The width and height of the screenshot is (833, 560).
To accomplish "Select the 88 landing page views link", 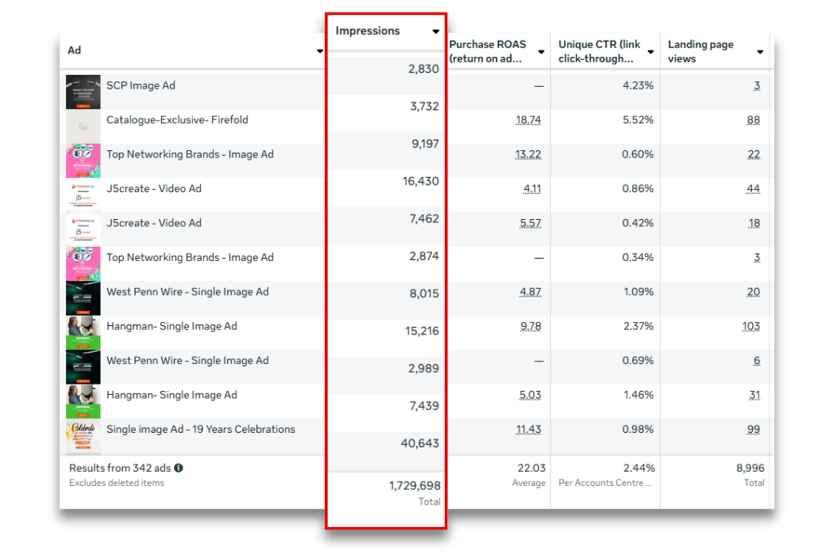I will tap(753, 120).
